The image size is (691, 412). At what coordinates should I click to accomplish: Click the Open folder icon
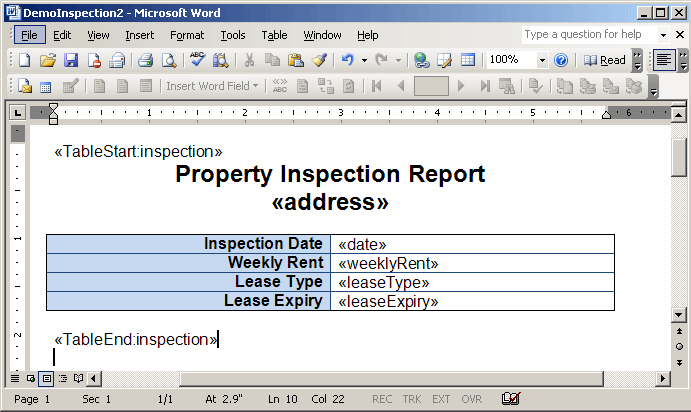47,60
